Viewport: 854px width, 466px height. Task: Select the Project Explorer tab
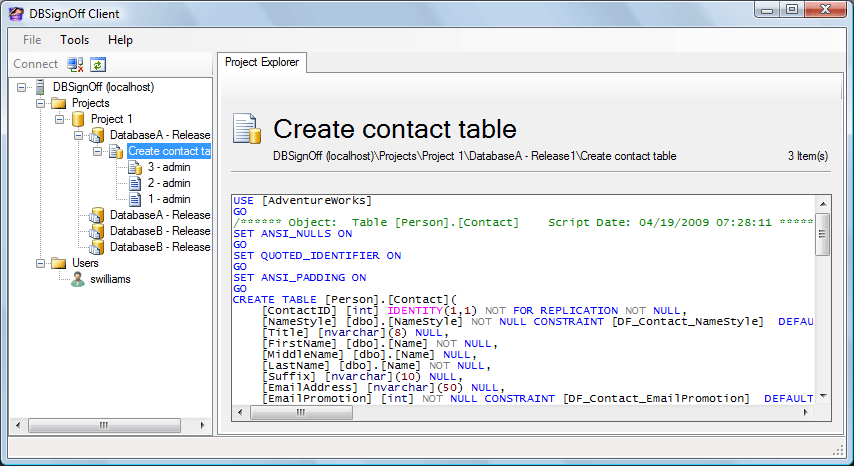(261, 62)
